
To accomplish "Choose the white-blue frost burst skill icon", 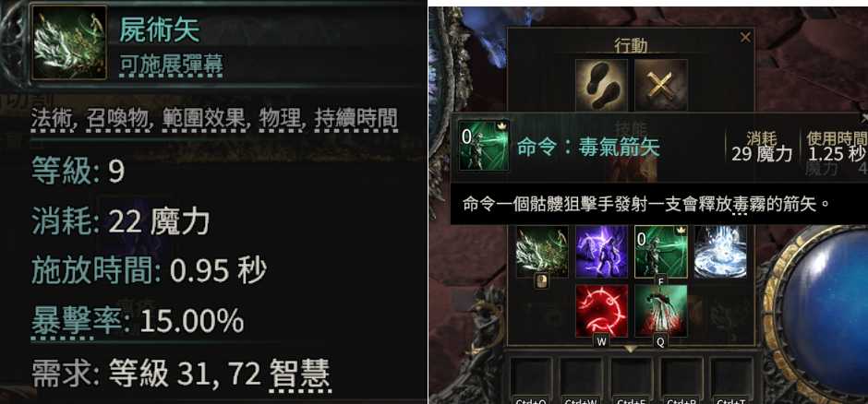I will pyautogui.click(x=720, y=252).
